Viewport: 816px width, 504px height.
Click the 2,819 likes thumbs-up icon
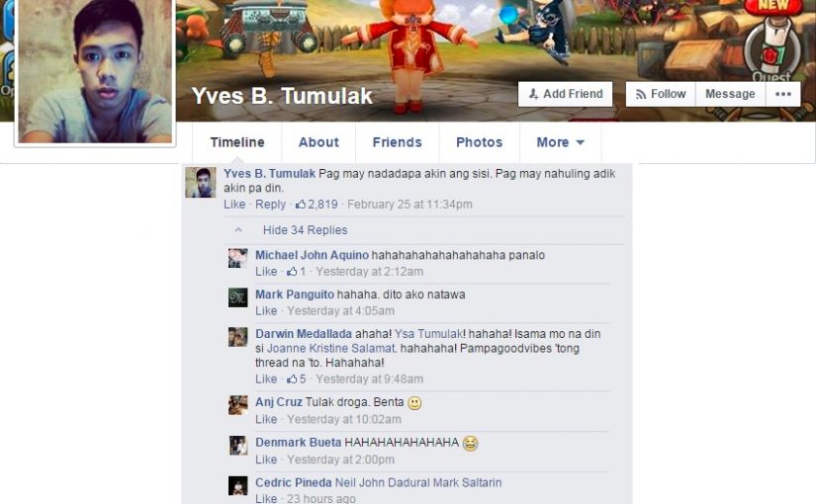[x=301, y=205]
